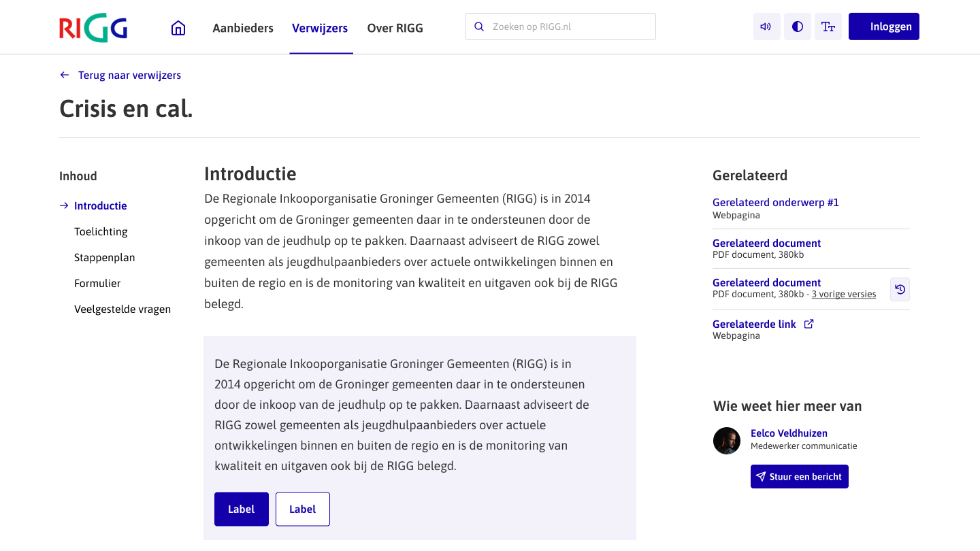Click the Inloggen button
Screen dimensions: 980x551
(x=884, y=27)
